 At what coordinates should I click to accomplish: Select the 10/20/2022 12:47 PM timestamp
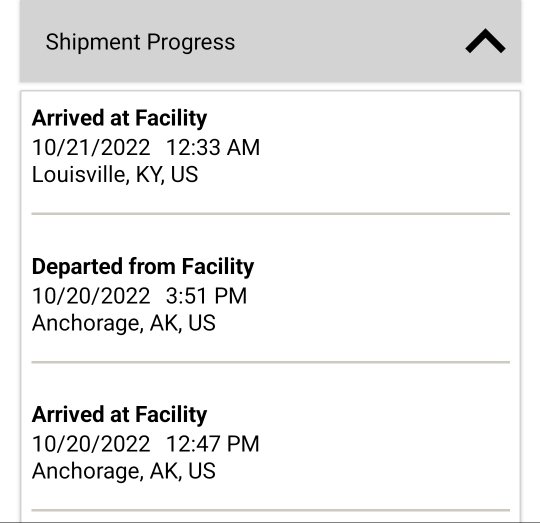point(146,443)
